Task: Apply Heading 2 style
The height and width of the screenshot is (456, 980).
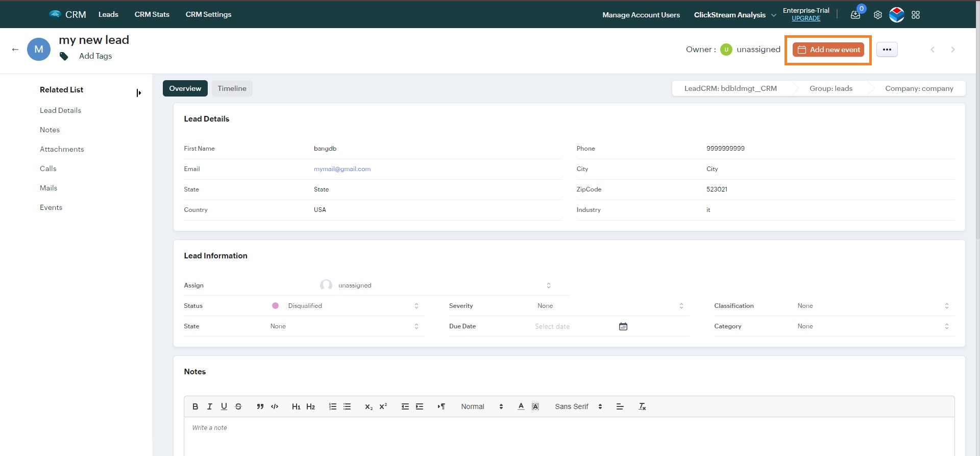Action: point(310,406)
